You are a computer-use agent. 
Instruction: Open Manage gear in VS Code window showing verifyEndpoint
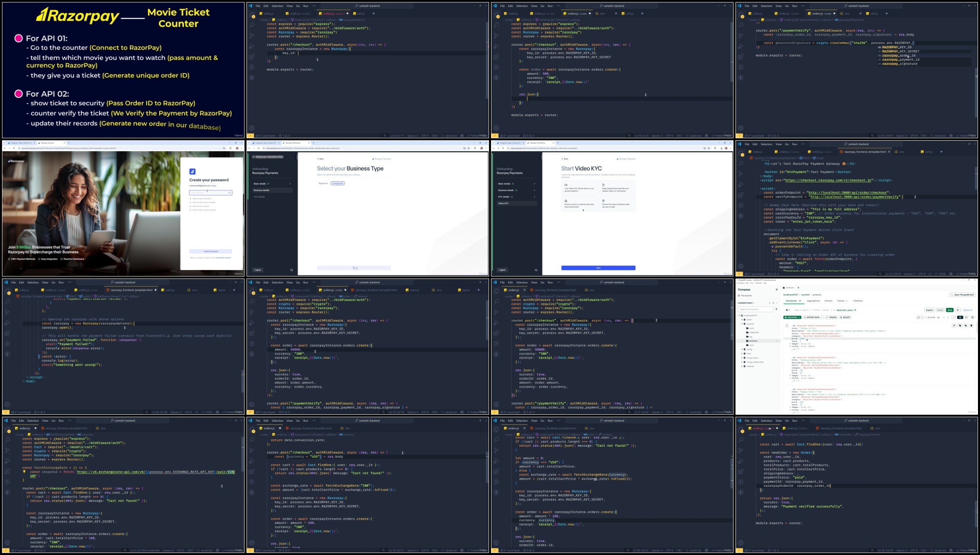click(741, 266)
